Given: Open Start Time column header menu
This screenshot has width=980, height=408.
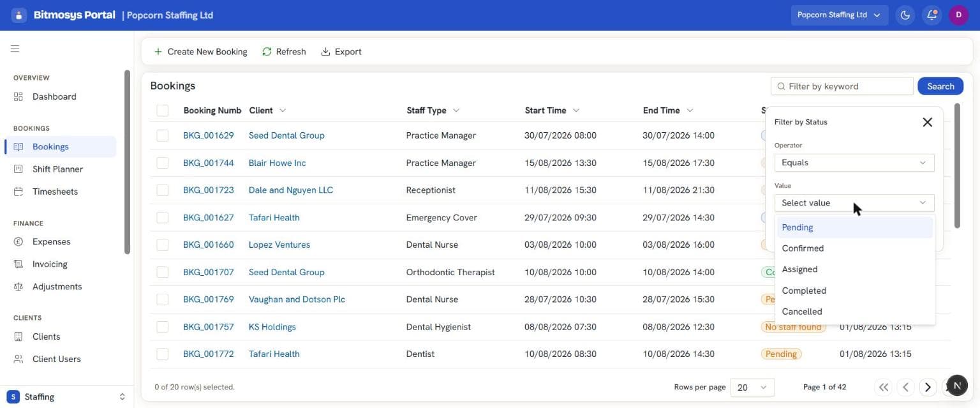Looking at the screenshot, I should 576,110.
